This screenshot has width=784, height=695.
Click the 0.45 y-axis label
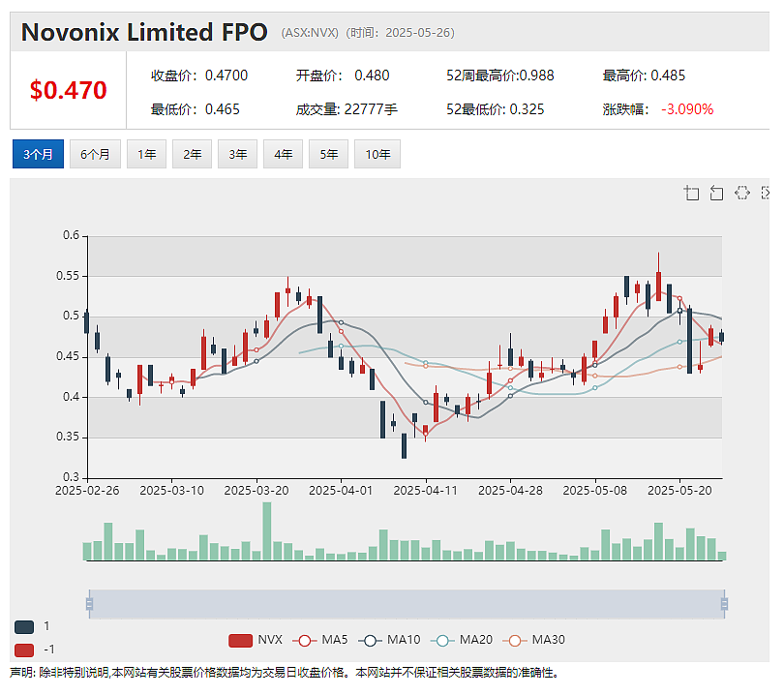tap(68, 356)
